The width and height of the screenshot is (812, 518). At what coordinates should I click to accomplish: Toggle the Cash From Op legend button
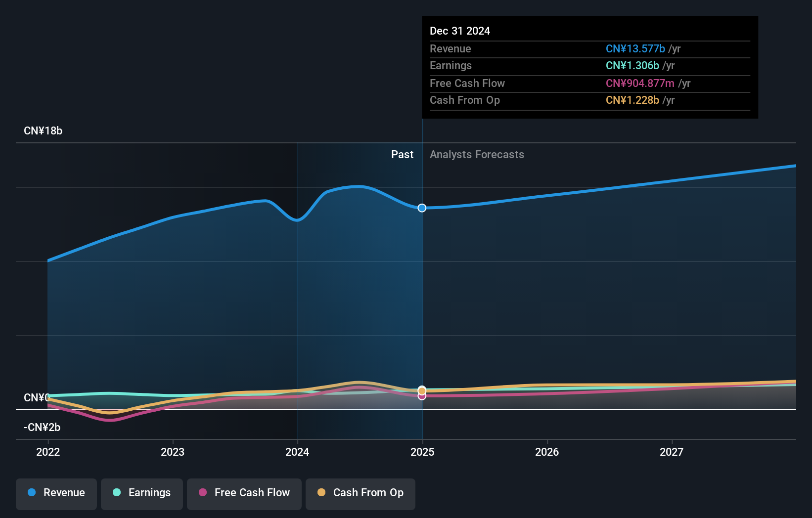coord(361,494)
